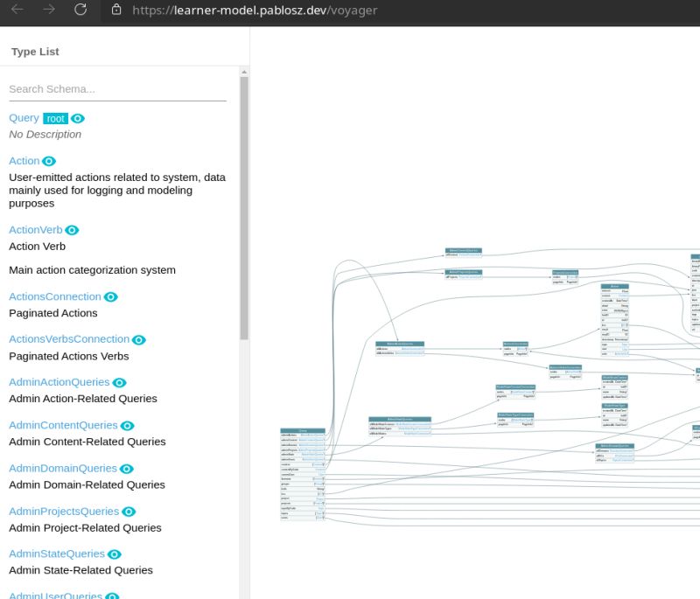This screenshot has width=700, height=599.
Task: Click the root badge next to Query
Action: (53, 117)
